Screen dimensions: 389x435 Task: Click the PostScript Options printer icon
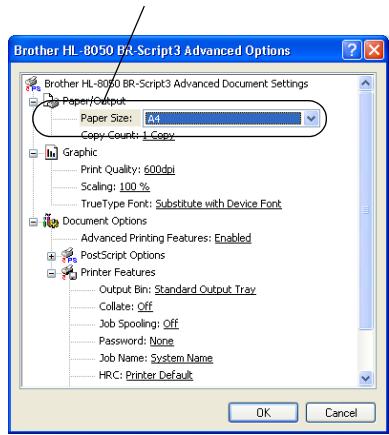(69, 255)
